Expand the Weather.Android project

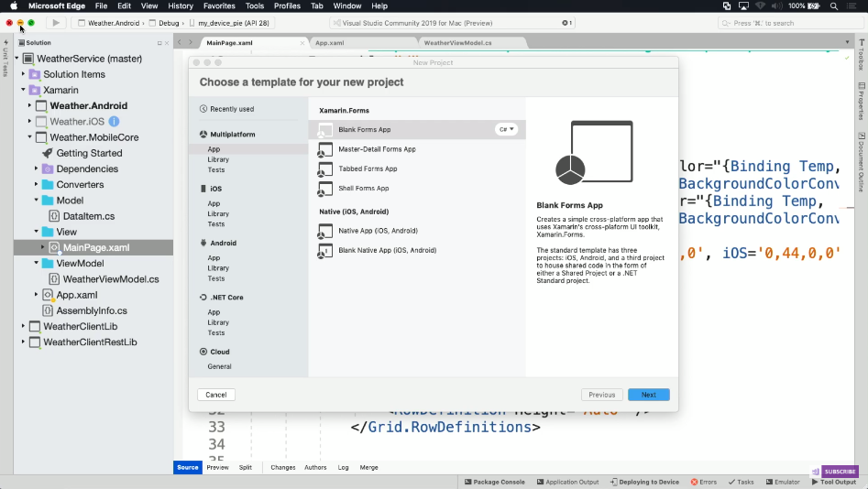click(x=29, y=105)
